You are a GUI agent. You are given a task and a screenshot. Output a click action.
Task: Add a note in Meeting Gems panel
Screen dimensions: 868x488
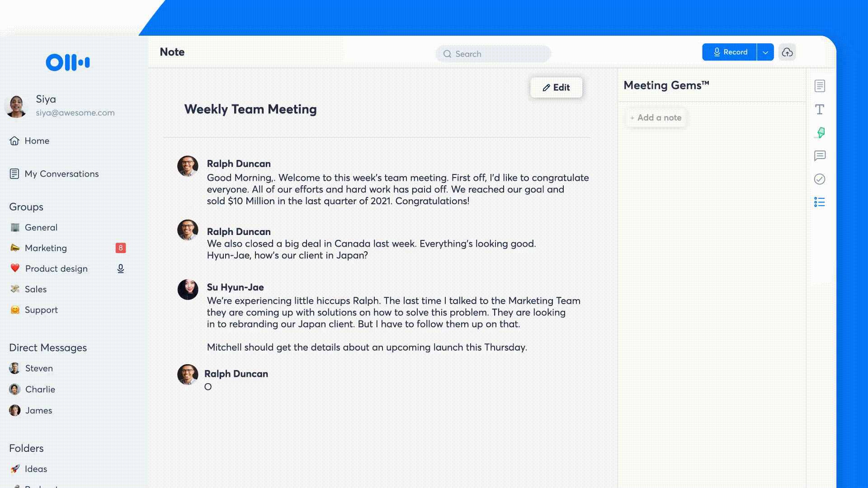(655, 117)
